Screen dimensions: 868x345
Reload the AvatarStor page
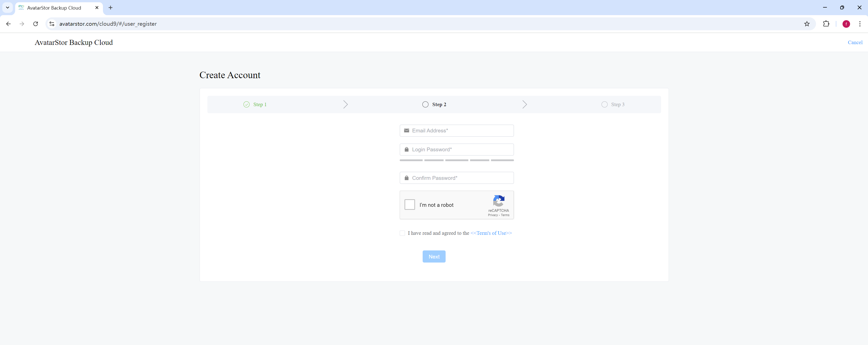[35, 24]
